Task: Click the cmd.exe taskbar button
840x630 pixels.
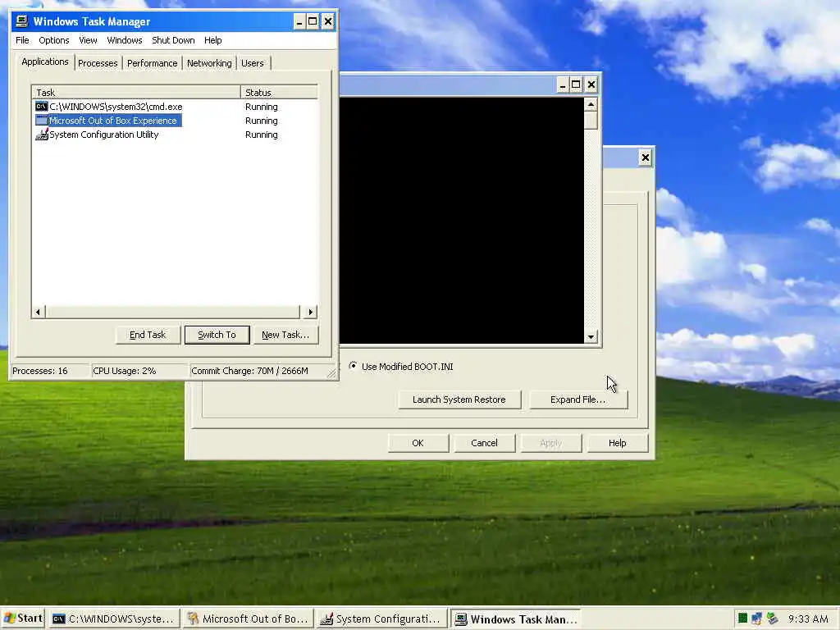Action: [x=114, y=619]
